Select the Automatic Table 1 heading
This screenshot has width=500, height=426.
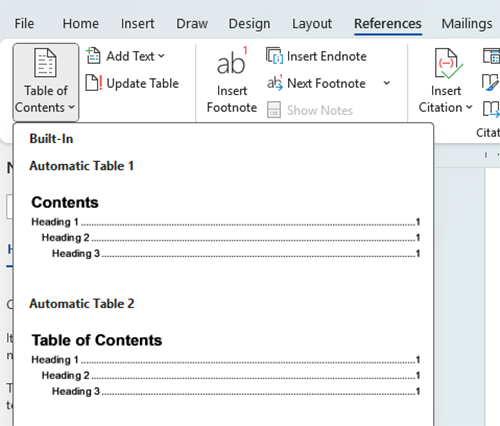[x=82, y=166]
